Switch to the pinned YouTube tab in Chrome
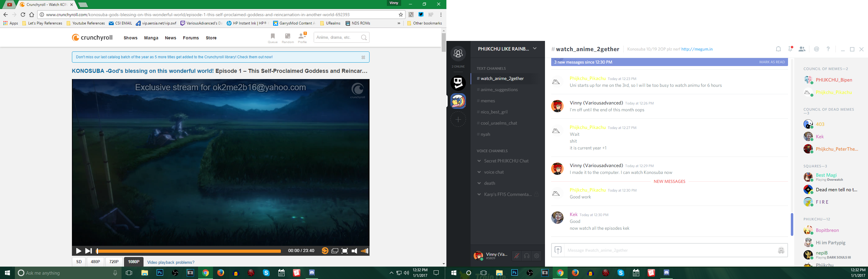 10,5
